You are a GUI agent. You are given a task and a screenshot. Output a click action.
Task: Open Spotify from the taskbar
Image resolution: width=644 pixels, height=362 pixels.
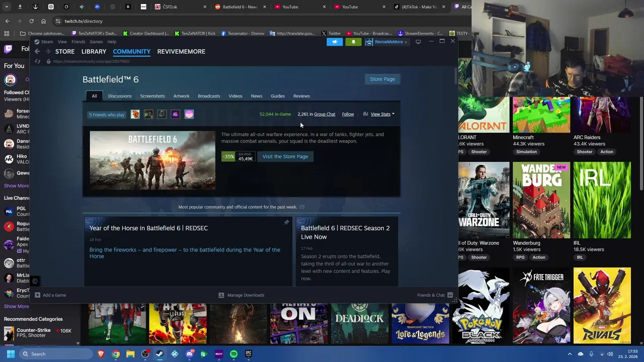pos(233,354)
